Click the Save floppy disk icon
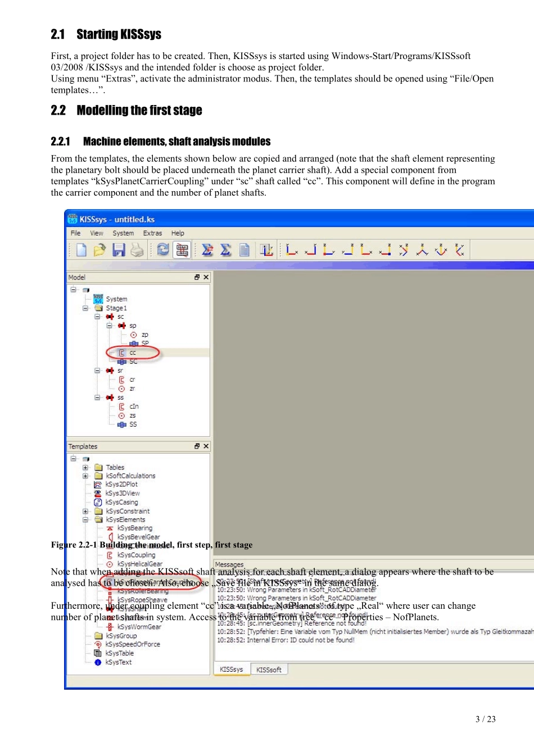 point(119,250)
